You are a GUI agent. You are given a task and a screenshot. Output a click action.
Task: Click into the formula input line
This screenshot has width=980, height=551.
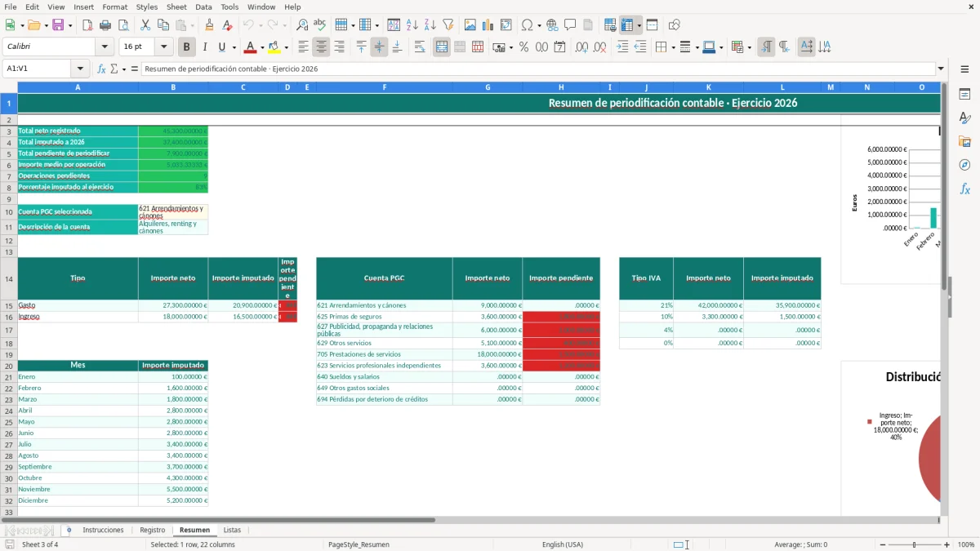coord(537,69)
